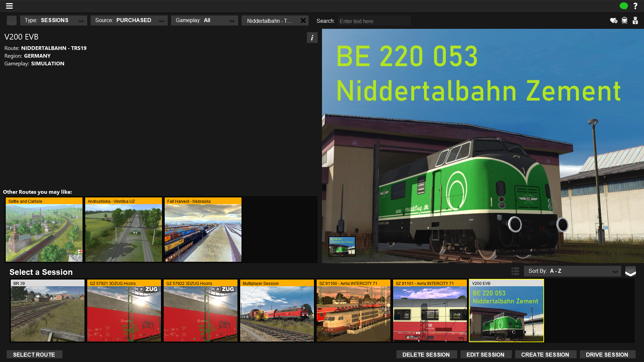
Task: Click the help question mark icon
Action: [635, 6]
